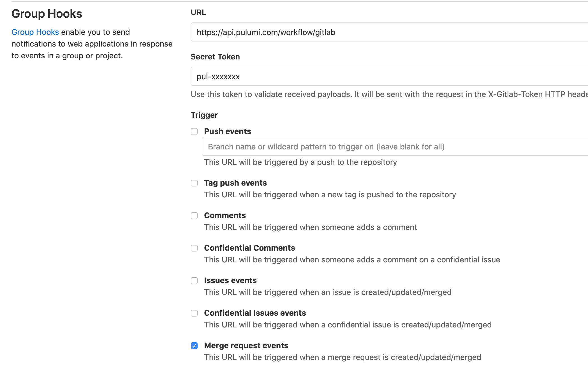
Task: Click the 'Comments' trigger label text
Action: (225, 215)
